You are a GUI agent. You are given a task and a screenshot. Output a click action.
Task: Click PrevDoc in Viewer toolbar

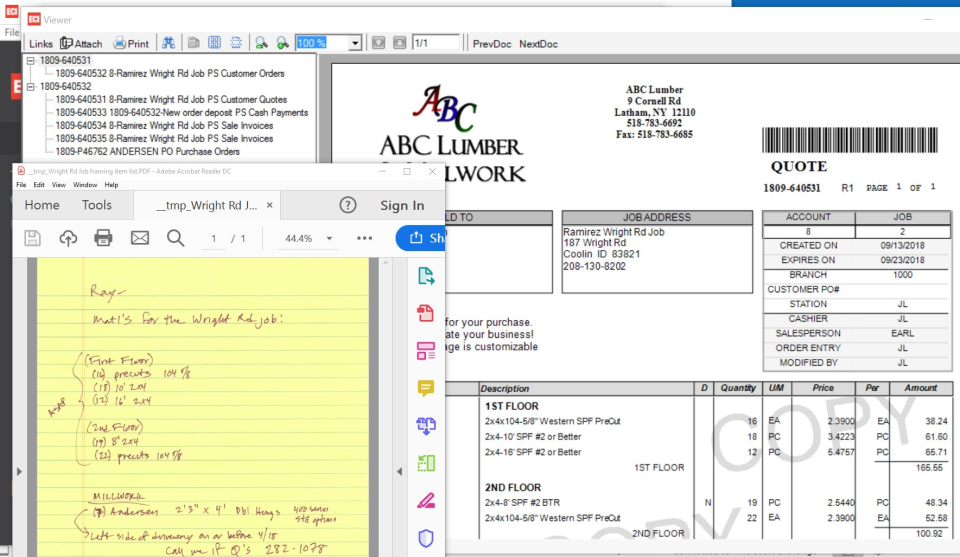coord(492,44)
